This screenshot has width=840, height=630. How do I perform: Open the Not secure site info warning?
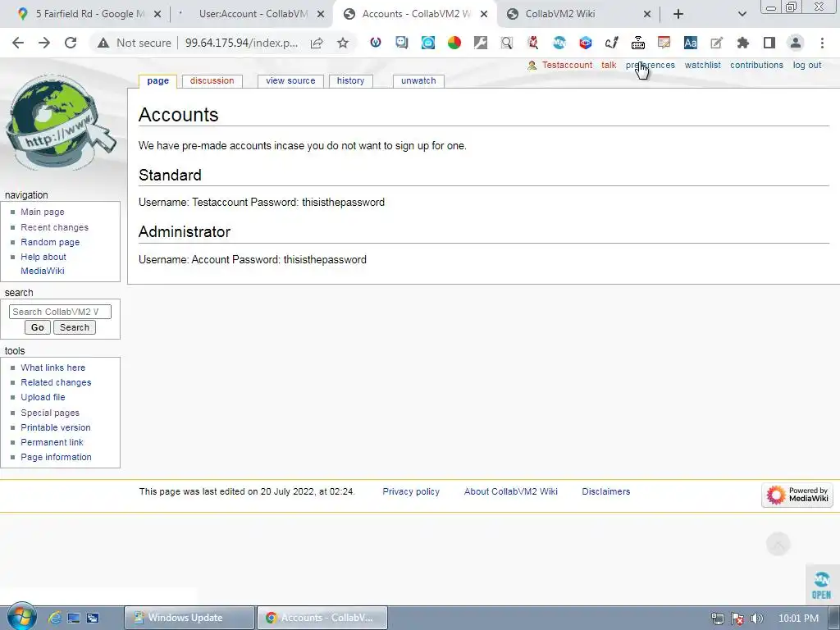(x=134, y=43)
